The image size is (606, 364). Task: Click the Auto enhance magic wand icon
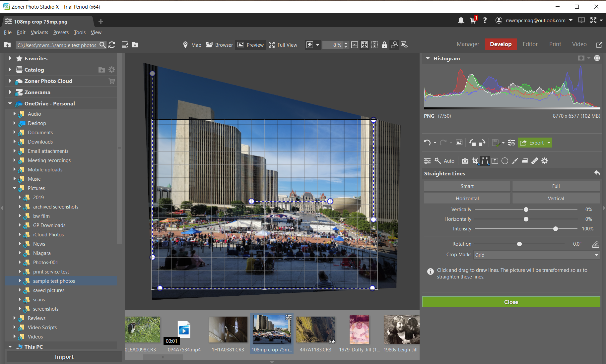(438, 161)
